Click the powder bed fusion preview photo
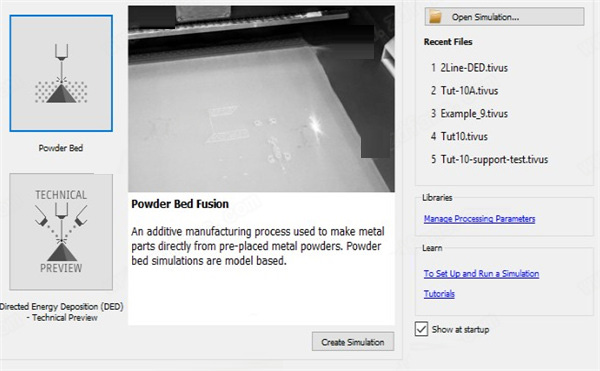Screen dimensions: 600x371 [261, 99]
